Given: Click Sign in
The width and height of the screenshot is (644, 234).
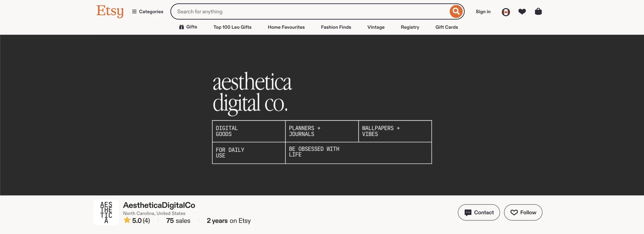Looking at the screenshot, I should click(483, 12).
